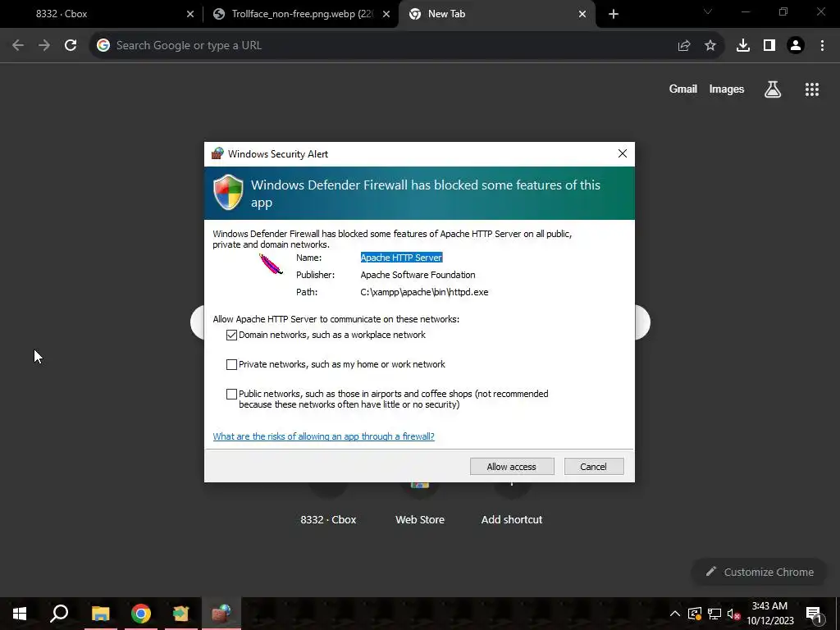Enable Private networks checkbox
The image size is (840, 630).
[231, 364]
